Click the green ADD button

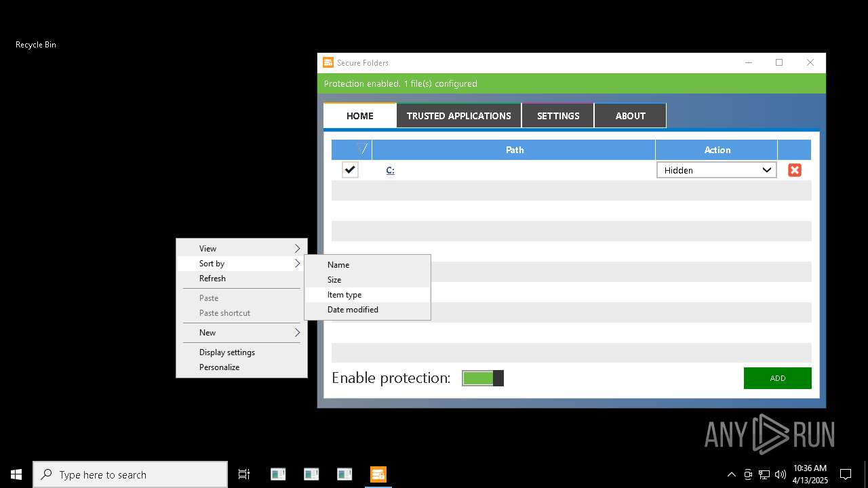777,378
